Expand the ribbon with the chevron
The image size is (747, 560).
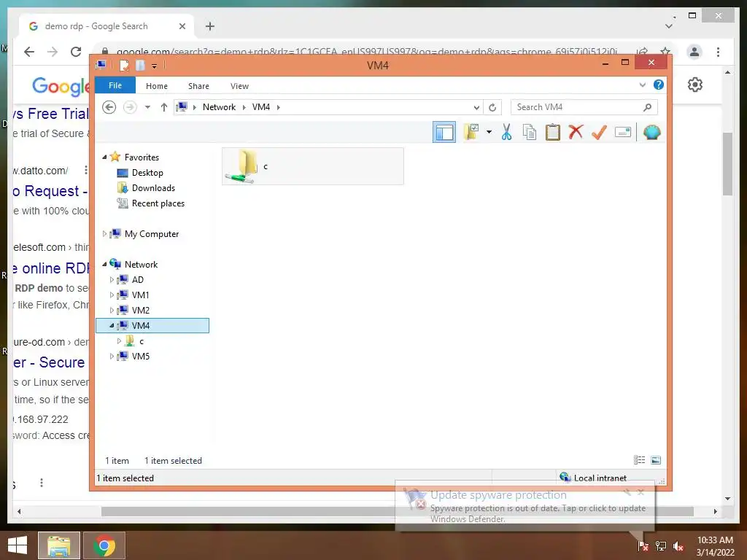point(642,85)
